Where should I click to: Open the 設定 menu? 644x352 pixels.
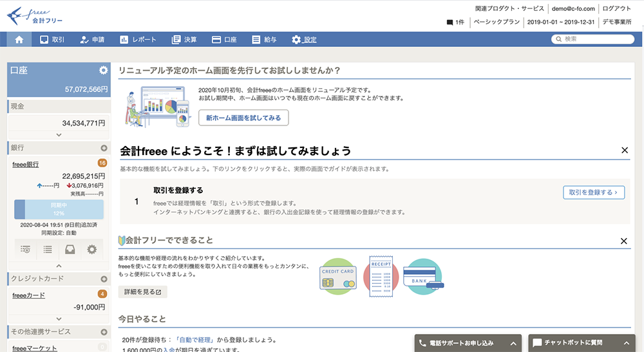click(x=304, y=39)
